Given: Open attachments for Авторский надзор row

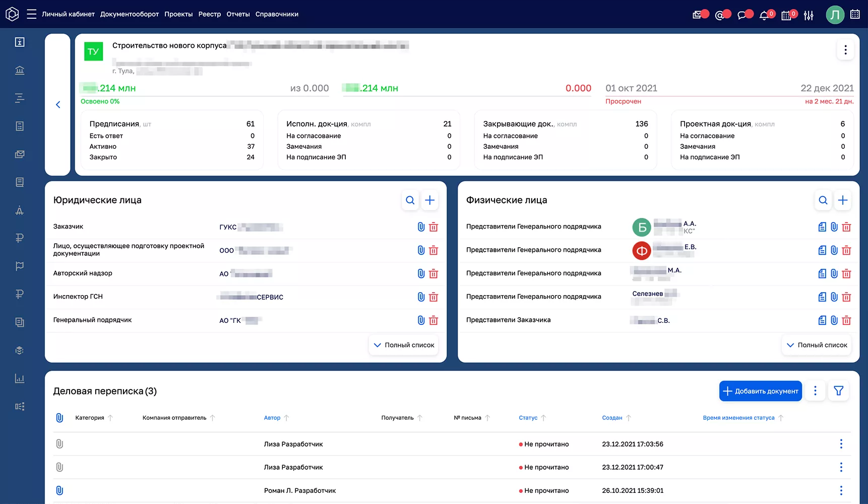Looking at the screenshot, I should pos(421,273).
